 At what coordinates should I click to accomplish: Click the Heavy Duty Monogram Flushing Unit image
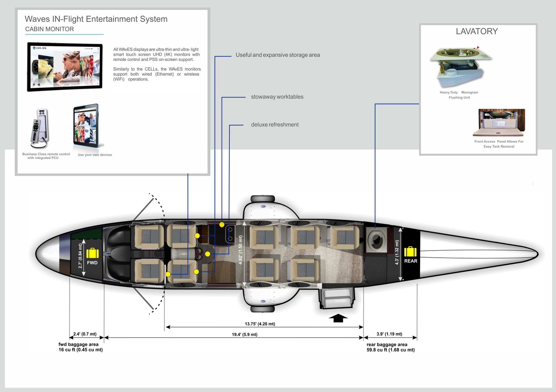(461, 67)
